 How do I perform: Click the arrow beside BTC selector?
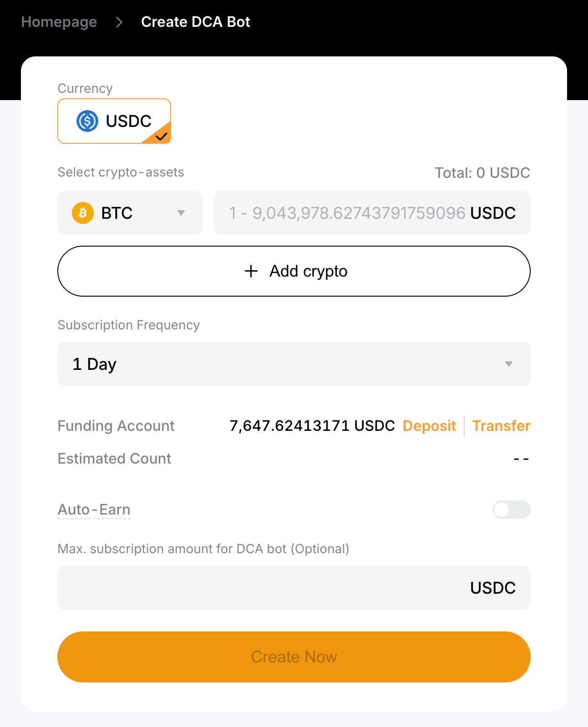click(x=181, y=213)
